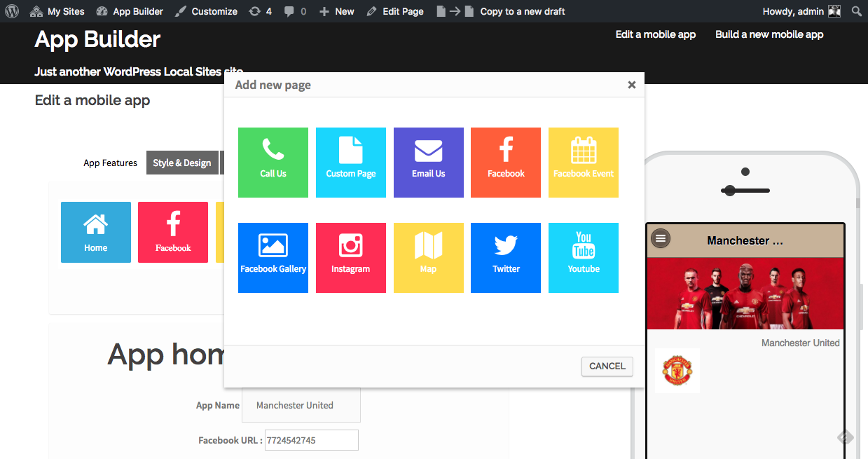
Task: Tap the hamburger menu in phone preview
Action: [661, 239]
